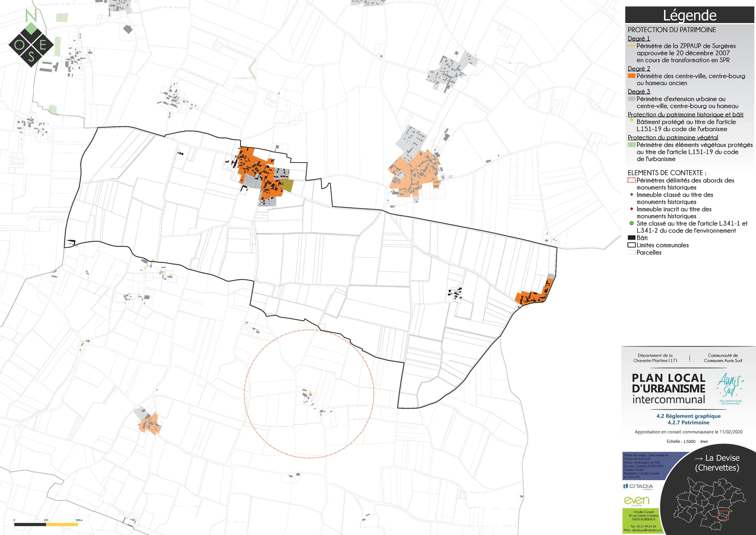Screen dimensions: 756x535
Task: Click 'Communauté de Communes Aunis Sud' header text
Action: tap(723, 358)
